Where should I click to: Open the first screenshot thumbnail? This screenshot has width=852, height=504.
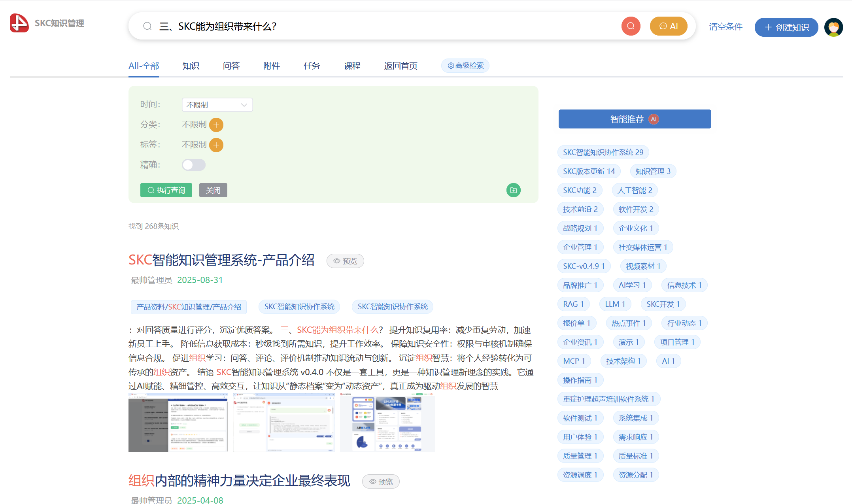(x=178, y=422)
